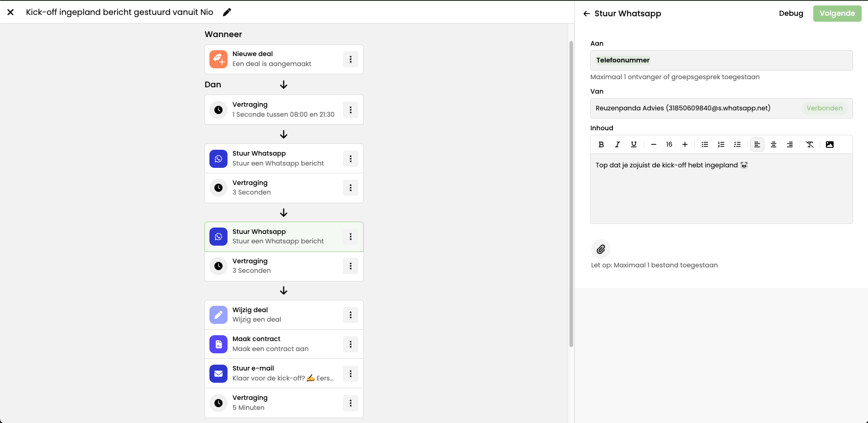Viewport: 868px width, 423px height.
Task: Edit workflow title with pencil icon
Action: point(227,12)
